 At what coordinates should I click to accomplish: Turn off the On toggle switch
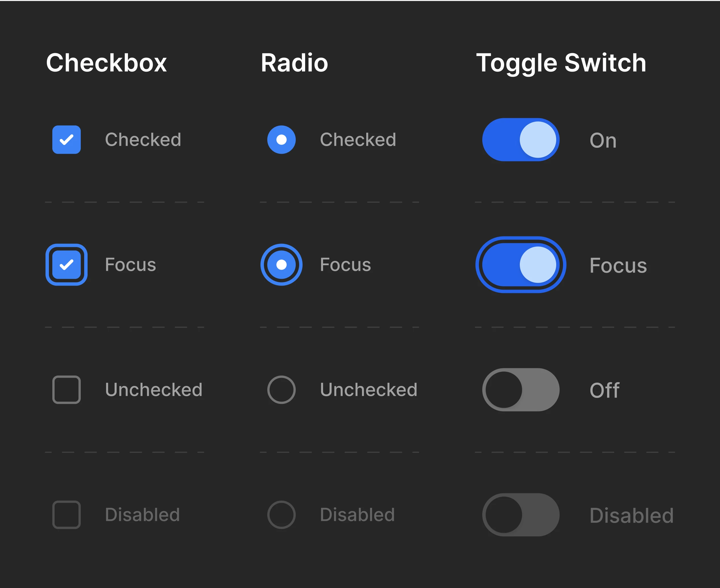520,140
